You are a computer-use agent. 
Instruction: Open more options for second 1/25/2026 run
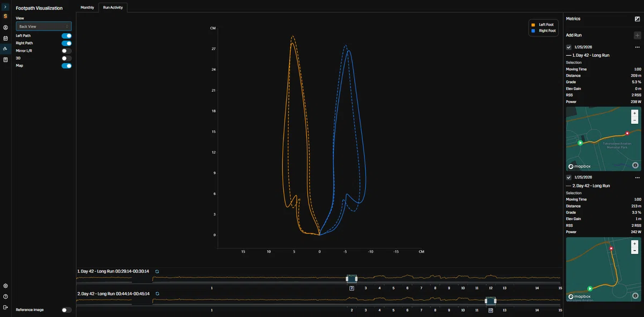638,178
